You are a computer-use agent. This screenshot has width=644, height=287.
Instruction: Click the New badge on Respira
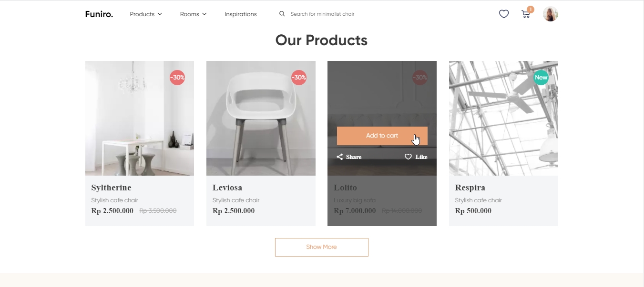(541, 78)
